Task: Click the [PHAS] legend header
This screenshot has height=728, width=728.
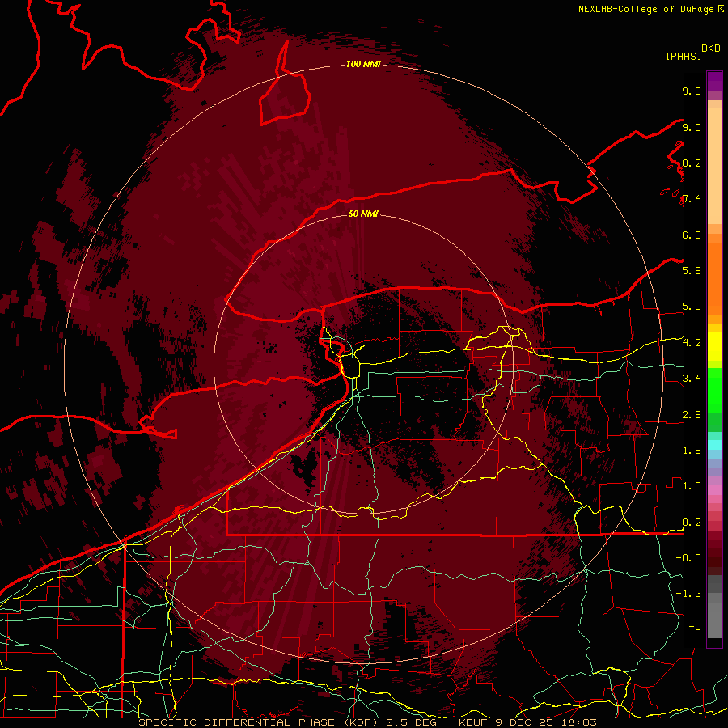Action: click(x=684, y=56)
